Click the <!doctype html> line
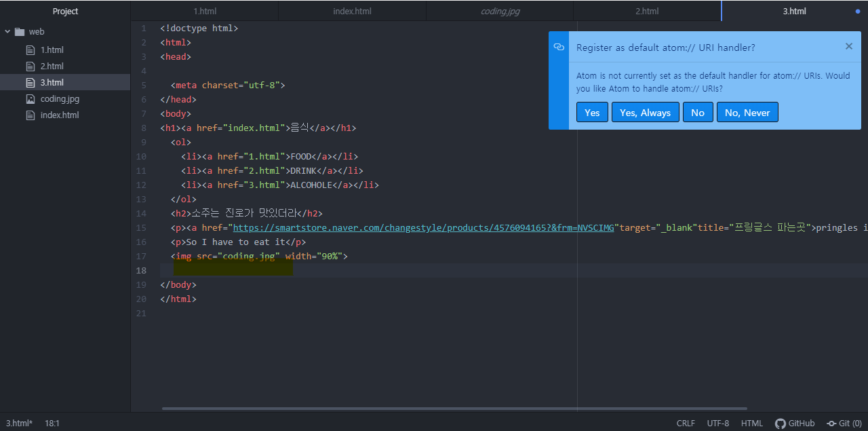 click(199, 29)
